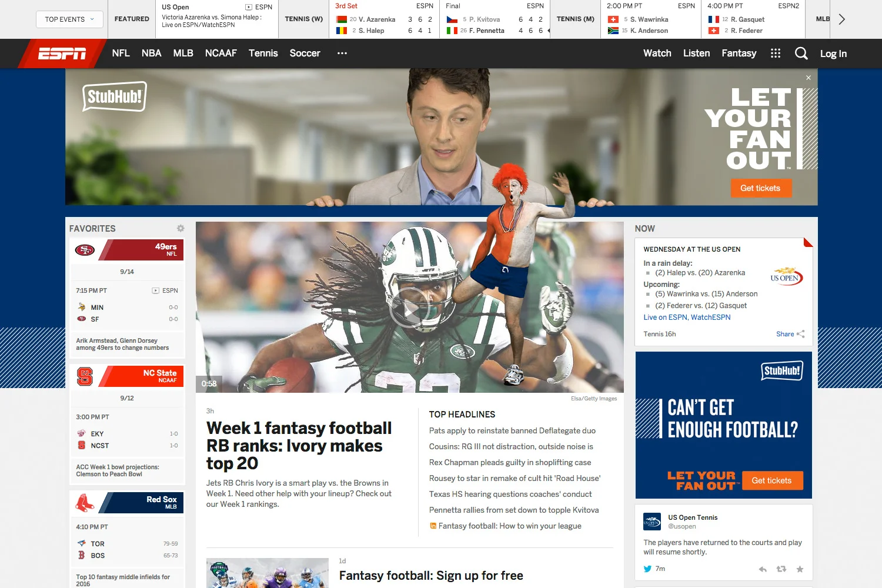The image size is (882, 588).
Task: Open Azarenka vs Halep score tile
Action: point(385,19)
